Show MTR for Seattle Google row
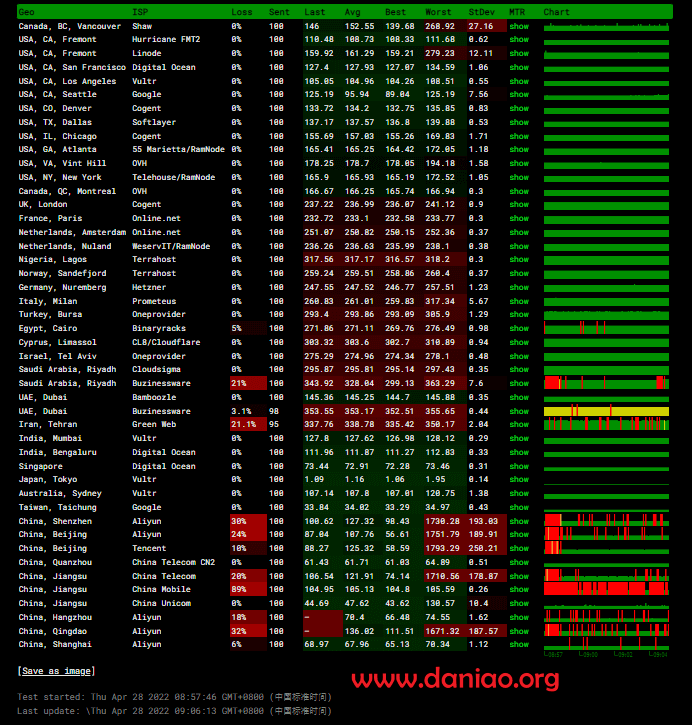 519,94
